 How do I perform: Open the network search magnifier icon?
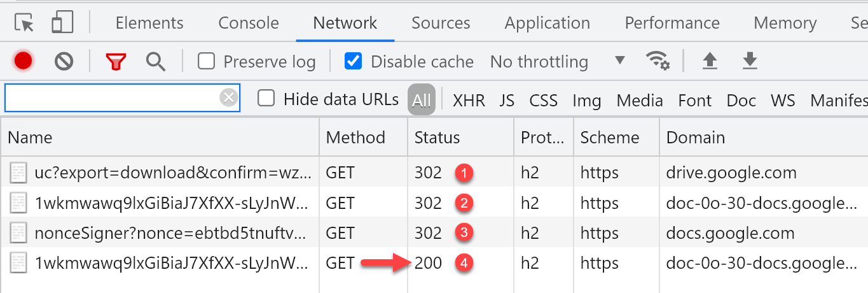[155, 61]
